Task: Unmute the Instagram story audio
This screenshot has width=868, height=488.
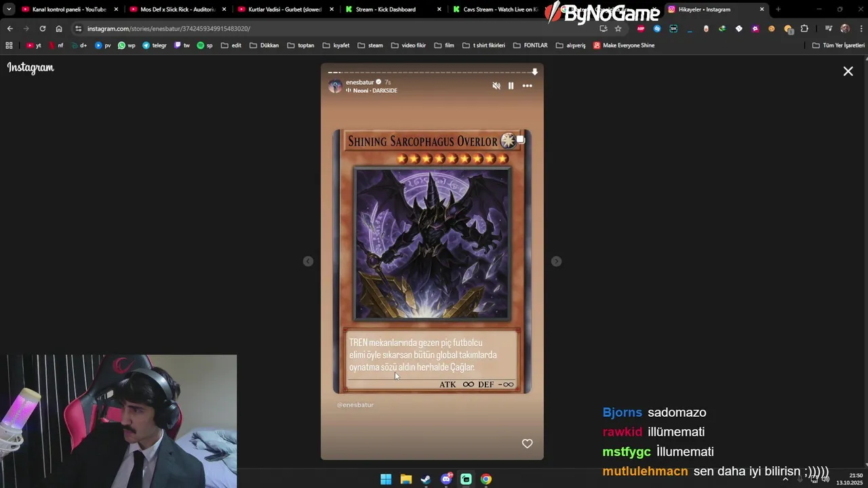Action: click(x=496, y=86)
